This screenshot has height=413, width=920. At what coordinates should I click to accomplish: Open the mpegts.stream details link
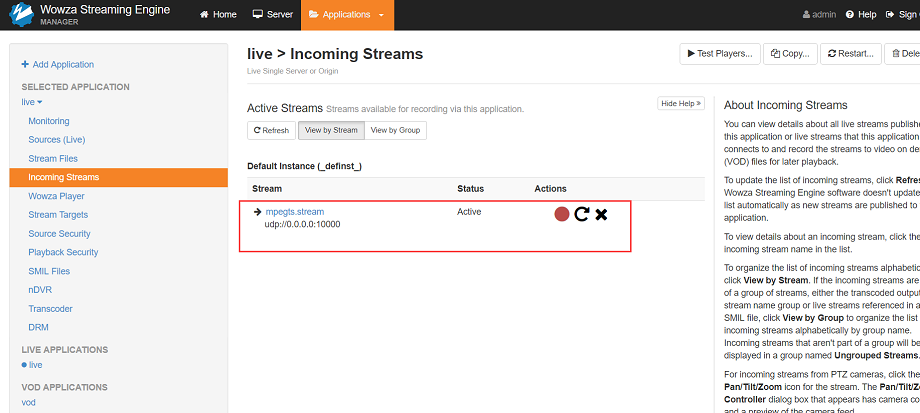295,212
